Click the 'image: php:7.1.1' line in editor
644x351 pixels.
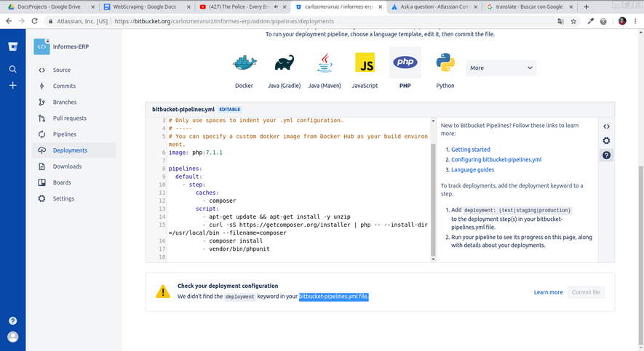click(x=196, y=153)
